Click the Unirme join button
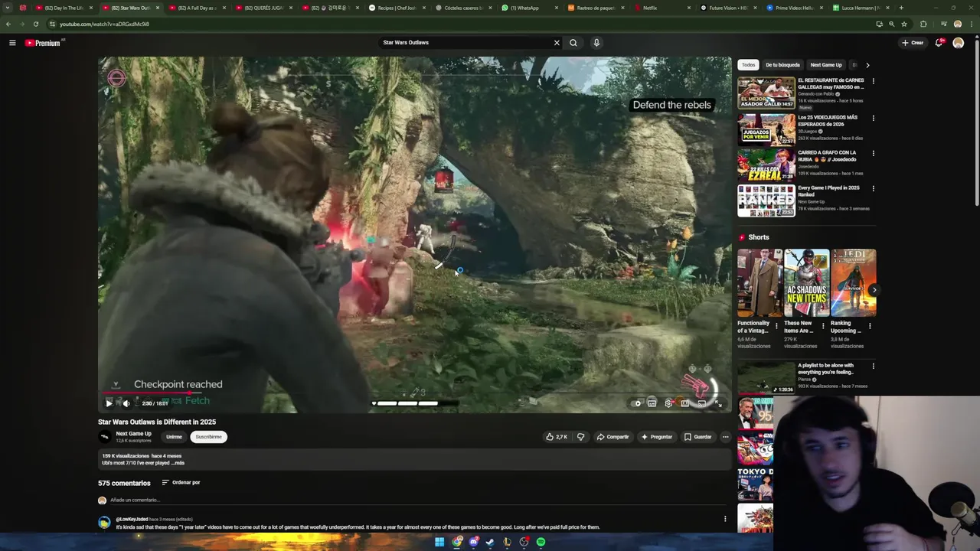This screenshot has height=551, width=980. 174,437
